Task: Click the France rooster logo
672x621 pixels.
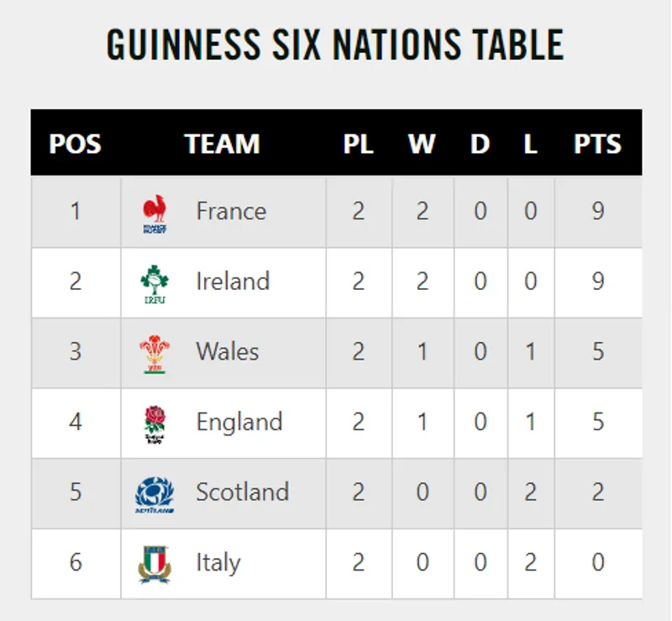Action: [155, 213]
